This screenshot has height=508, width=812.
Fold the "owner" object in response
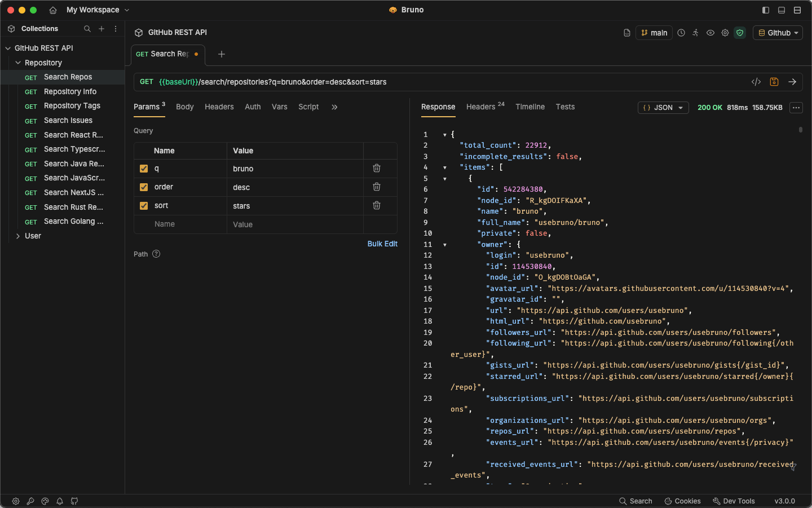[445, 245]
